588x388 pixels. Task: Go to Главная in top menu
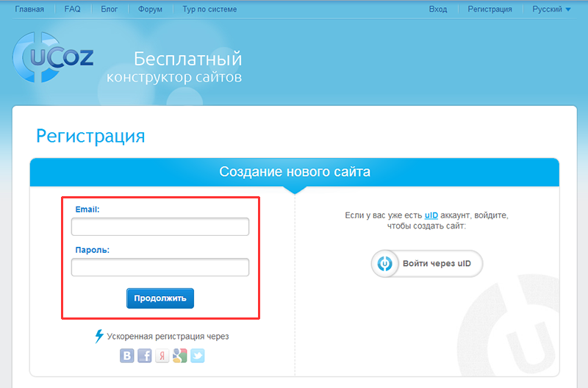coord(29,9)
